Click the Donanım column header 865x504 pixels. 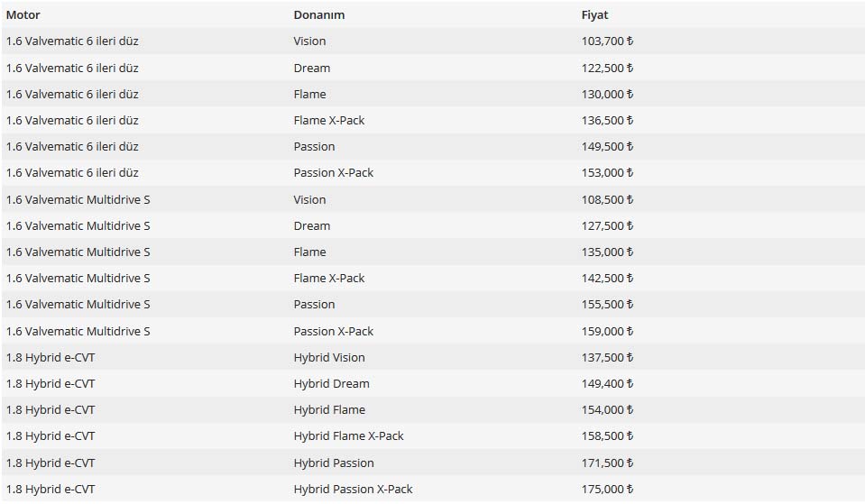318,15
